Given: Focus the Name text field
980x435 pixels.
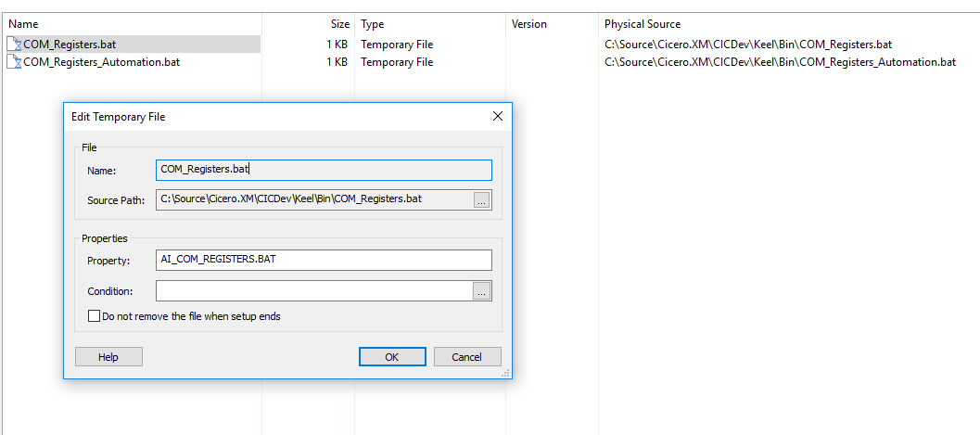Looking at the screenshot, I should coord(324,170).
